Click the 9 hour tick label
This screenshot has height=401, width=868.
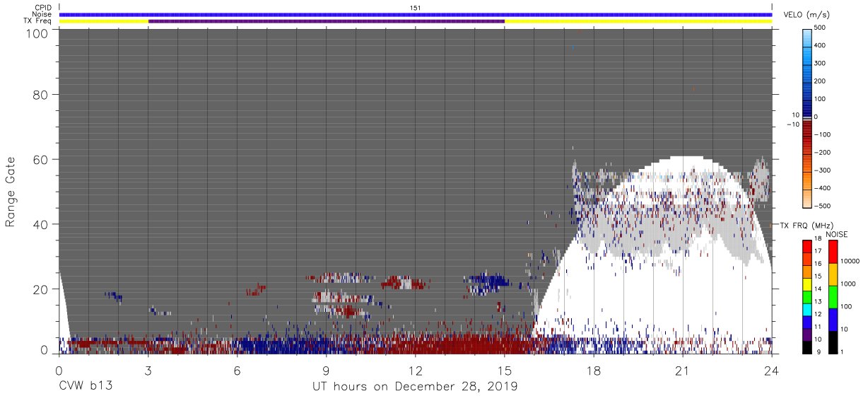[x=326, y=371]
